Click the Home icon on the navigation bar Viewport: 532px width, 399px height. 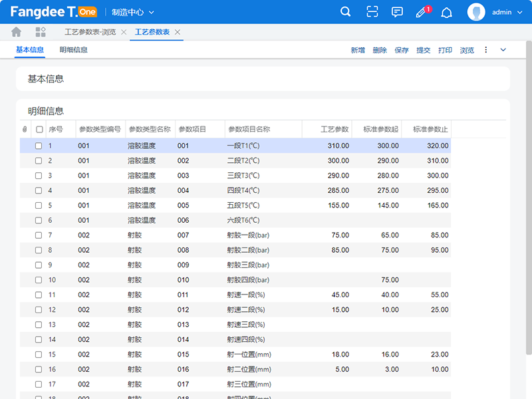pos(15,31)
